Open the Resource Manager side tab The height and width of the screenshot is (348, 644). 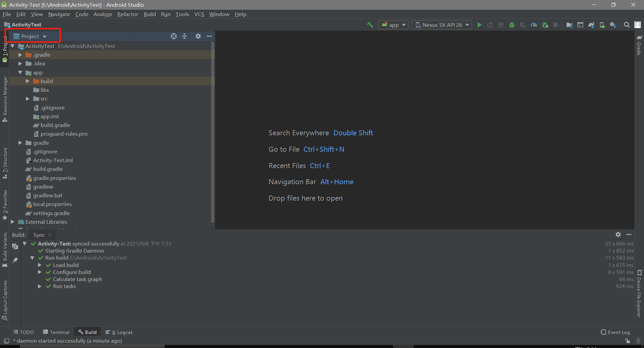[5, 99]
